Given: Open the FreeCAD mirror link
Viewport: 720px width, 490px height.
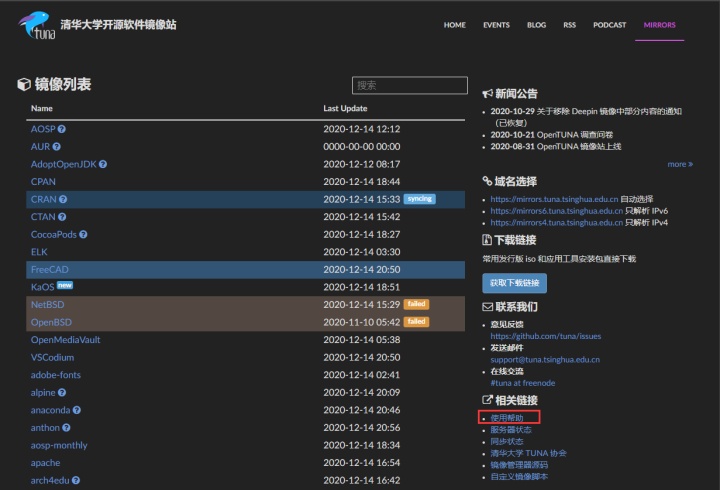Looking at the screenshot, I should point(50,270).
